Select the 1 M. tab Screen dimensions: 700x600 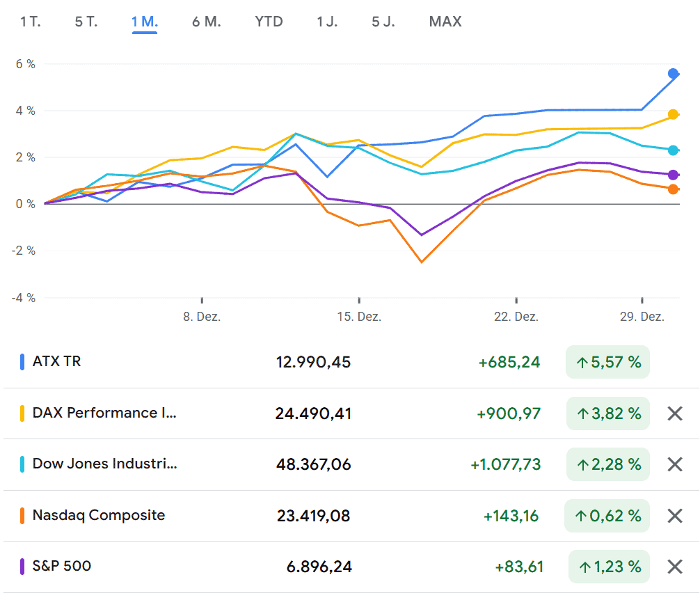point(145,22)
